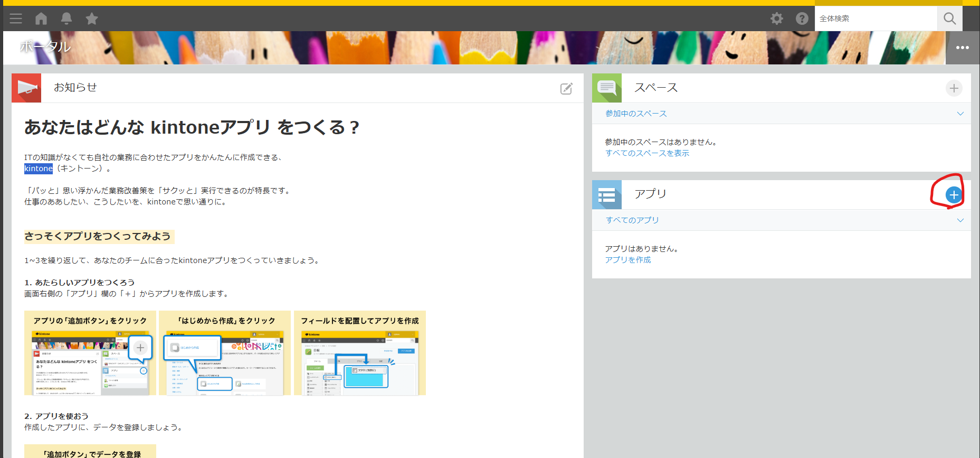Click the highlighted kintone text
The height and width of the screenshot is (458, 980).
(39, 169)
